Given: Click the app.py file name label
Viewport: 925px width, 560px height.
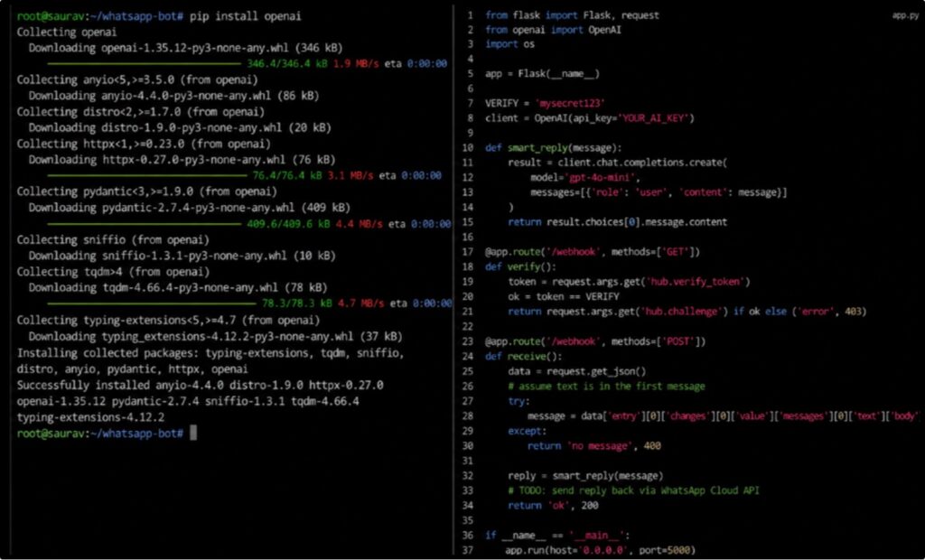Looking at the screenshot, I should pos(905,16).
